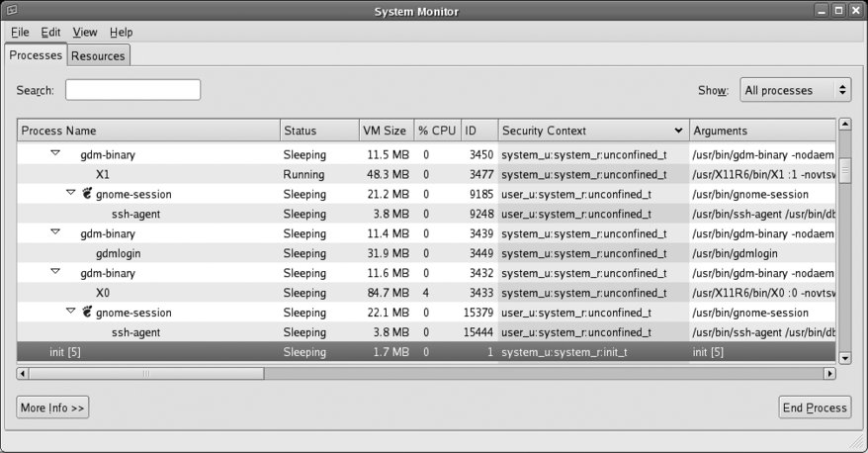This screenshot has width=868, height=453.
Task: Open the View menu
Action: pos(85,32)
